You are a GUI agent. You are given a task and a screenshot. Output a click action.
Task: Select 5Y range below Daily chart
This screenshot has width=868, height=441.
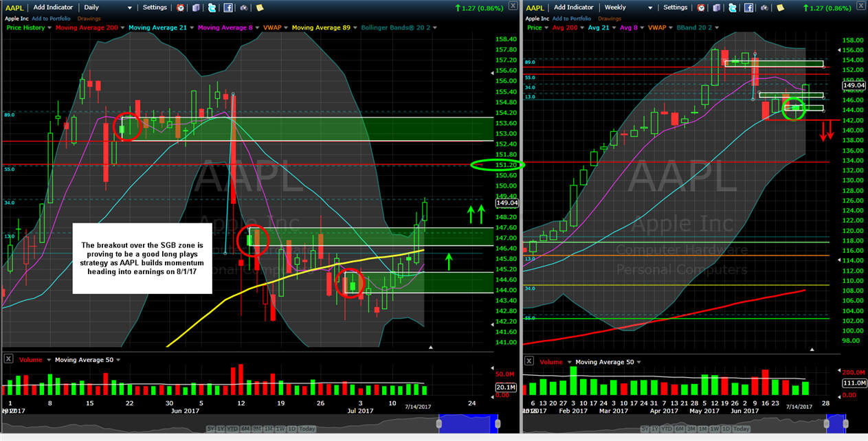[210, 429]
